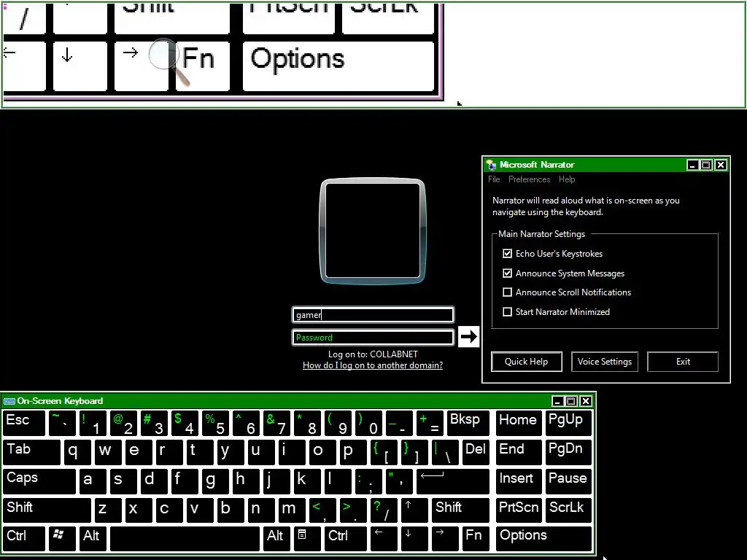Click the Enter key arrow icon
Image resolution: width=747 pixels, height=560 pixels.
tap(452, 481)
